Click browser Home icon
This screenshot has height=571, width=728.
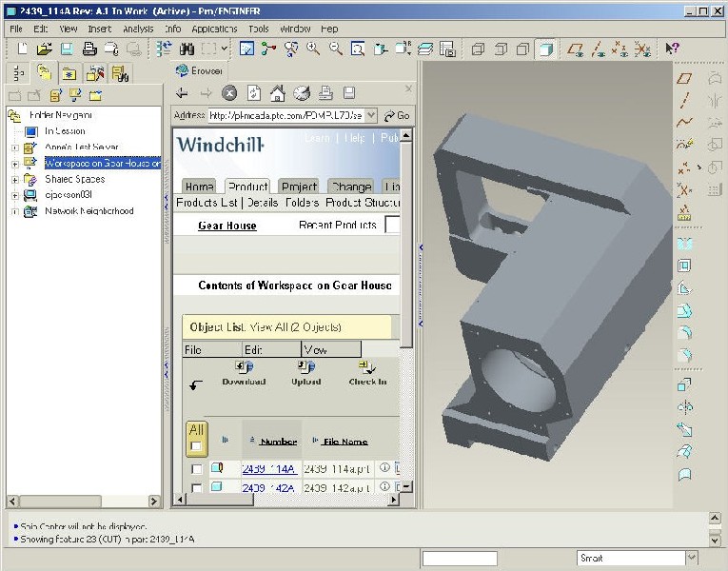278,93
